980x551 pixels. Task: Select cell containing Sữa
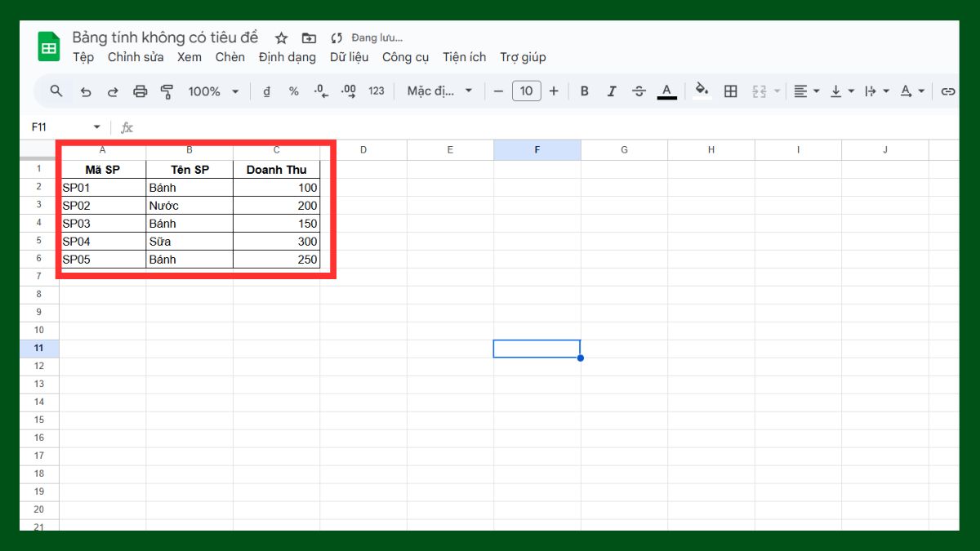189,242
